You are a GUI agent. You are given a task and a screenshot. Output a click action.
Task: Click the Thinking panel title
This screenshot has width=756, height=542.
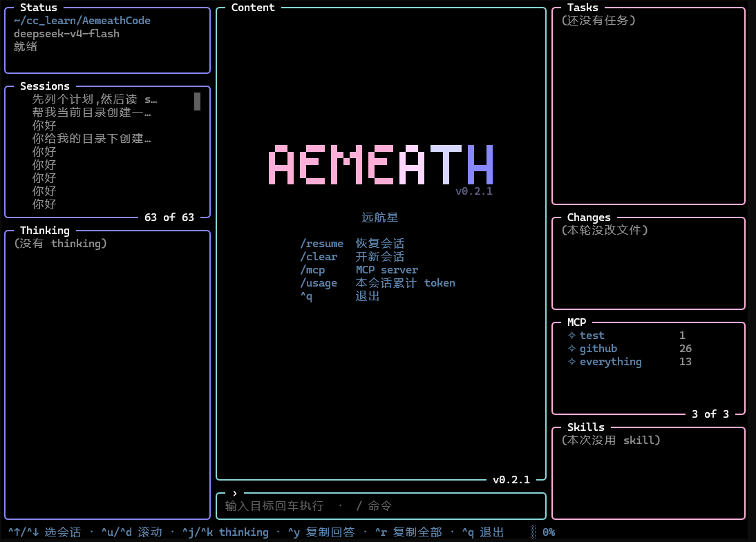45,231
